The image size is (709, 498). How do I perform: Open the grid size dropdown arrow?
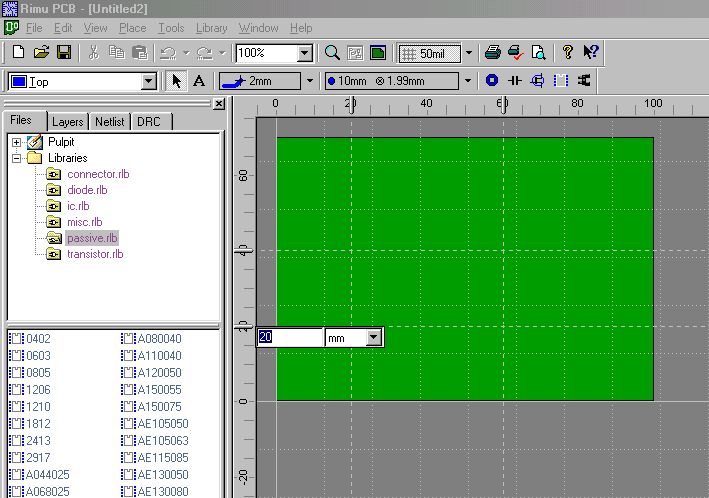pyautogui.click(x=469, y=53)
